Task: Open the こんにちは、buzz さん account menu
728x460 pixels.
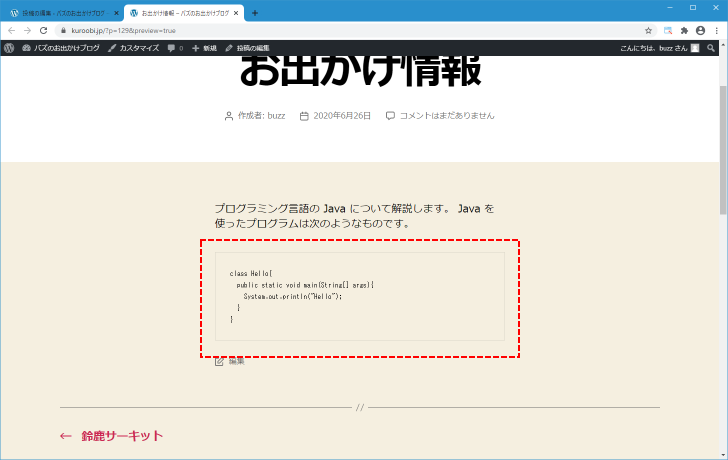Action: click(659, 48)
